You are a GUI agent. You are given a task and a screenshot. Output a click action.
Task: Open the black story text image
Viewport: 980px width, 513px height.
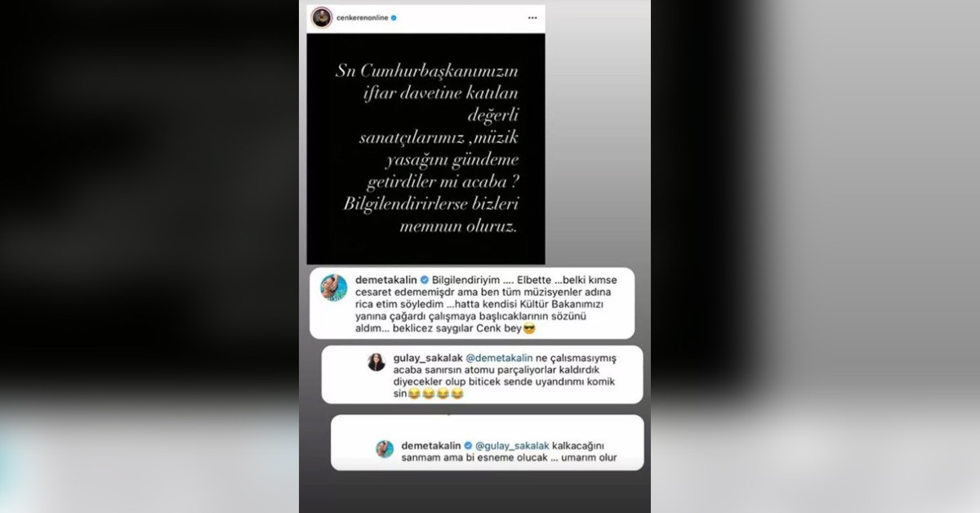coord(425,148)
